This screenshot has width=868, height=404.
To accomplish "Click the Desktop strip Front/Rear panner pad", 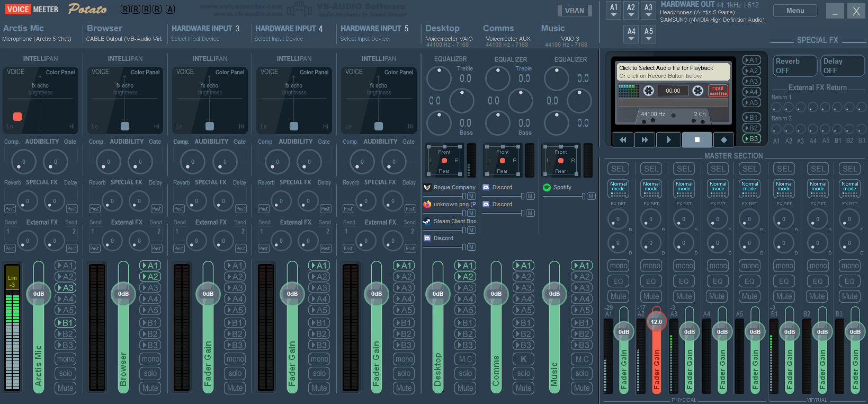I will (444, 161).
